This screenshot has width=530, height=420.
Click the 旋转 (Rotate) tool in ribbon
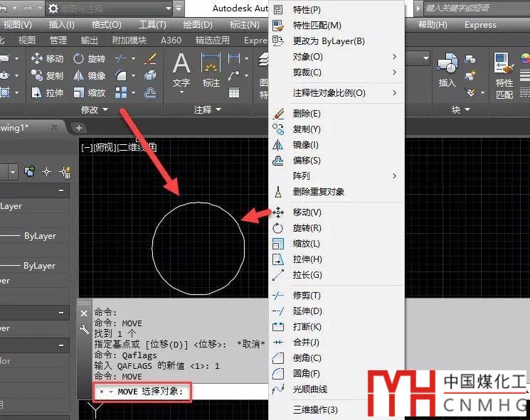(x=89, y=59)
